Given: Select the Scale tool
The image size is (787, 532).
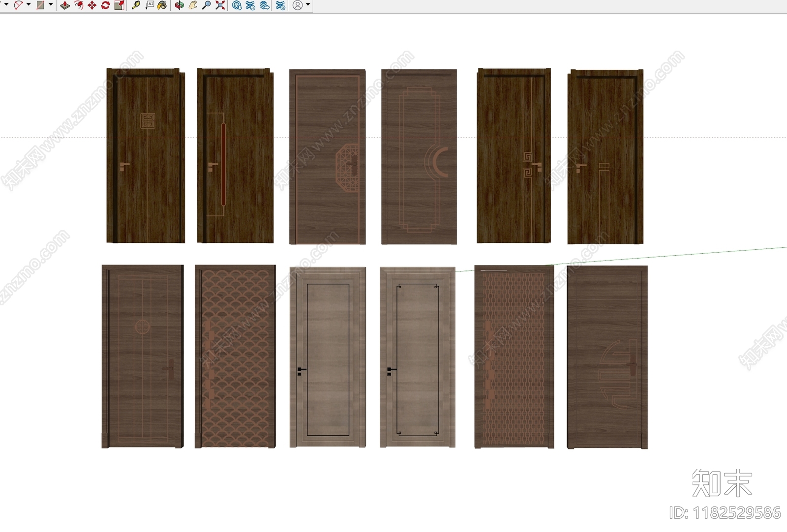Looking at the screenshot, I should click(119, 5).
